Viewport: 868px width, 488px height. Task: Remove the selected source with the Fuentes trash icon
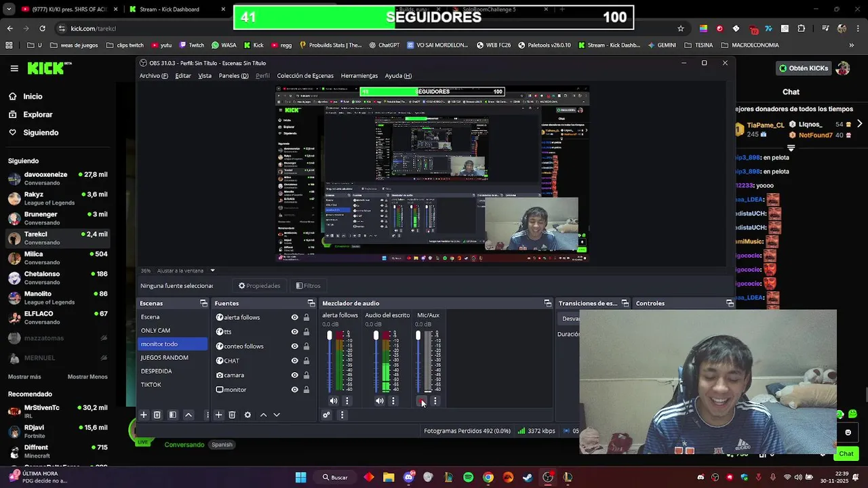pyautogui.click(x=232, y=415)
